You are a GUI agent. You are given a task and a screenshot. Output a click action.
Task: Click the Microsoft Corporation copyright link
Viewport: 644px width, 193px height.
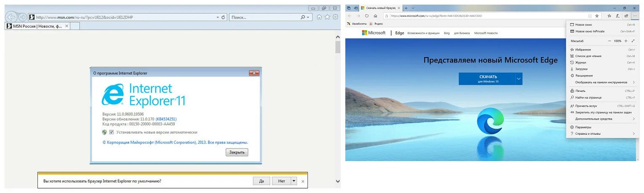click(x=175, y=142)
